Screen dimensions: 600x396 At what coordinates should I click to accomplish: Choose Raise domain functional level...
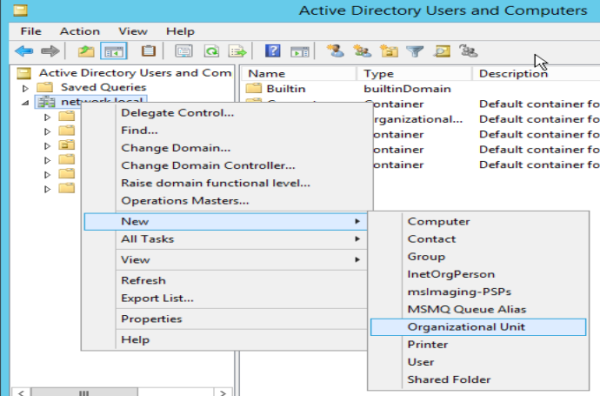(x=225, y=183)
